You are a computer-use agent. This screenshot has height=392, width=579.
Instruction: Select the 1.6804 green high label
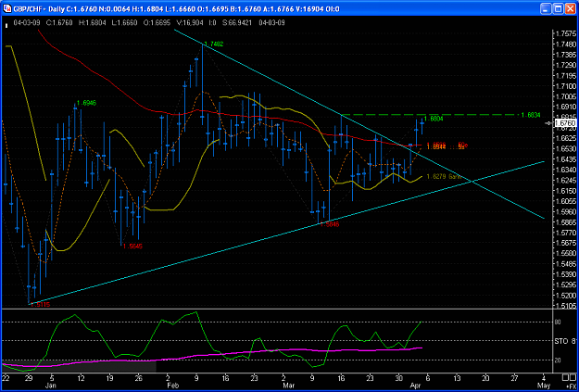pos(434,119)
